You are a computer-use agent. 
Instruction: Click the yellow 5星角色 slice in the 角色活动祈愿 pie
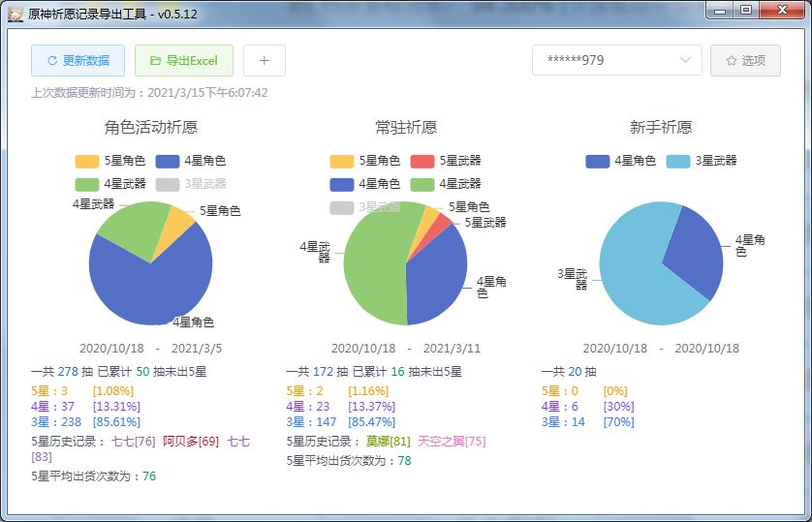pos(175,228)
